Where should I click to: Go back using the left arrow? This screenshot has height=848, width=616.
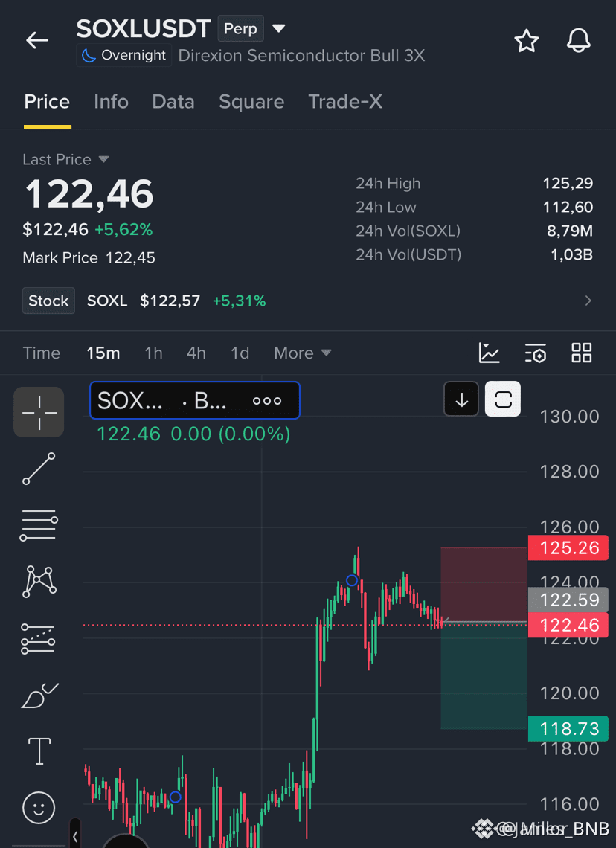(37, 40)
